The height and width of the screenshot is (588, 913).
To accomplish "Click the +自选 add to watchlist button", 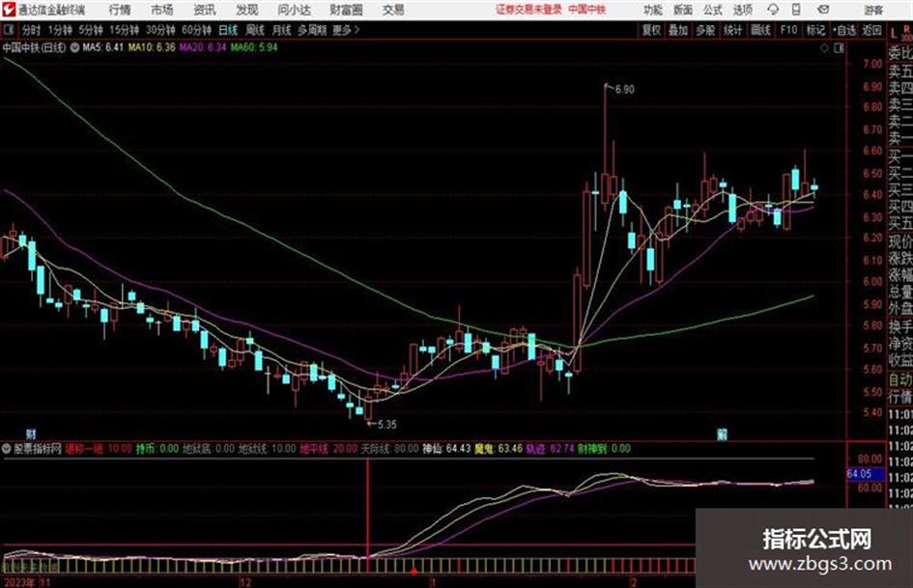I will click(844, 30).
